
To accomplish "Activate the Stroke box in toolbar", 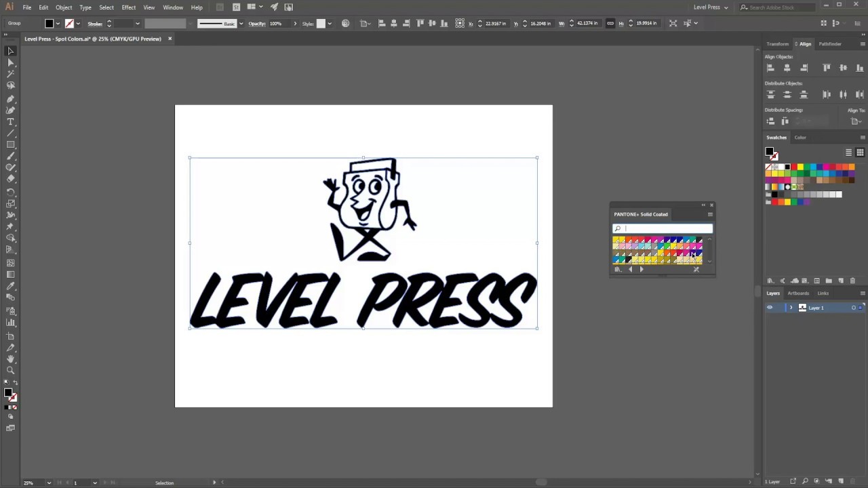I will 13,398.
